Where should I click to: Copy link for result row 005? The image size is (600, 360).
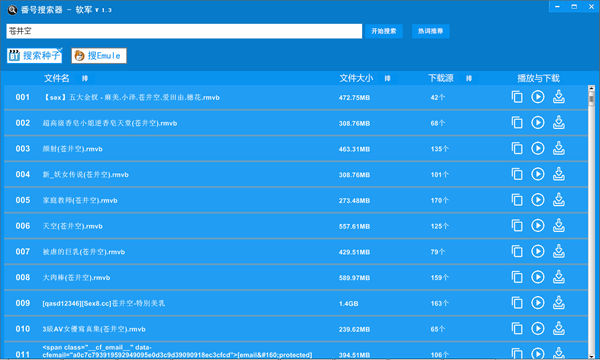(517, 200)
